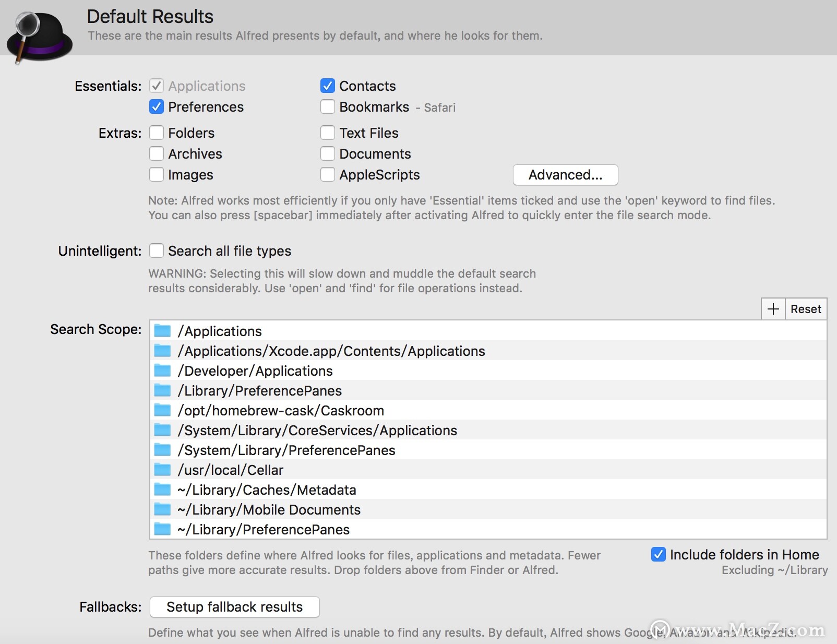This screenshot has width=837, height=644.
Task: Select the /Developer/Applications row
Action: (x=488, y=371)
